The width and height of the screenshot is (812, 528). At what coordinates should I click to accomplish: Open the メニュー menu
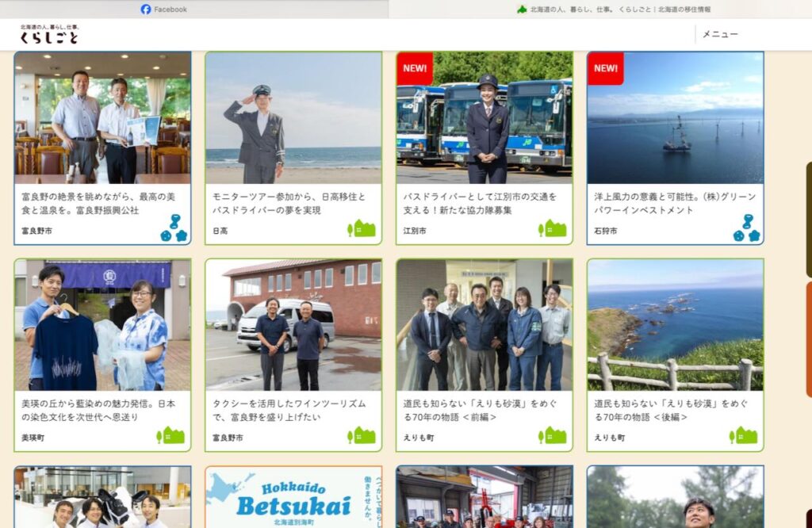point(719,34)
